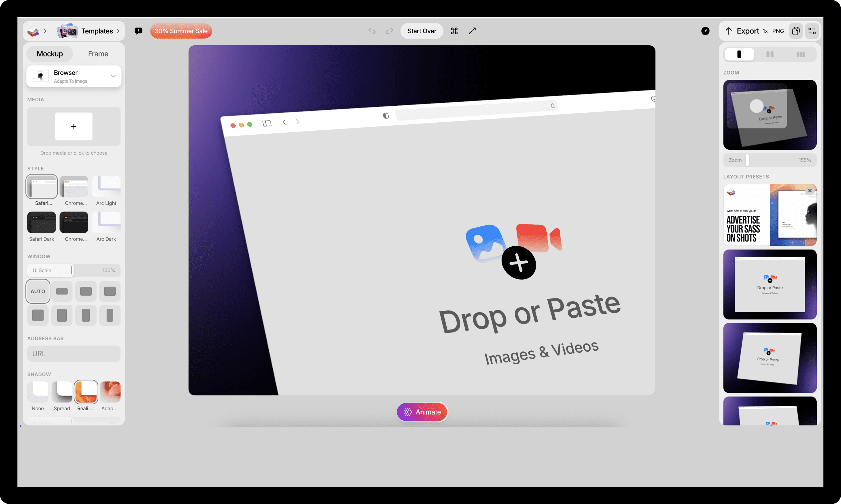Expand the Browser mockup type dropdown

click(74, 76)
